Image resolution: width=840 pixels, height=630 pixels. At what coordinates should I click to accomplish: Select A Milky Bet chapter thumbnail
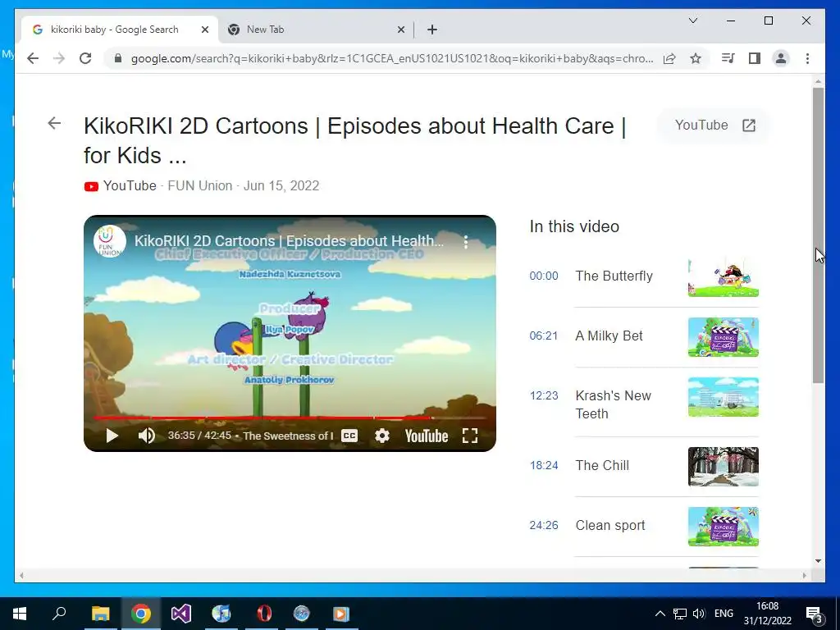(724, 337)
